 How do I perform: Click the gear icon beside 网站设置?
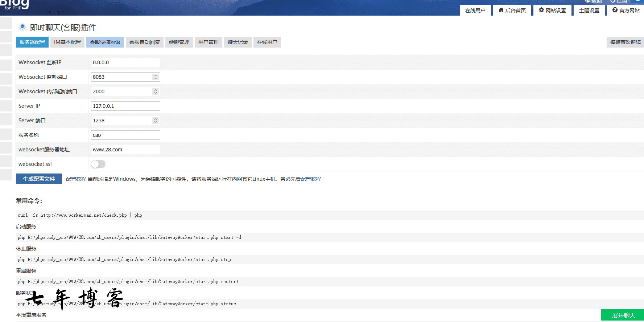tap(541, 10)
